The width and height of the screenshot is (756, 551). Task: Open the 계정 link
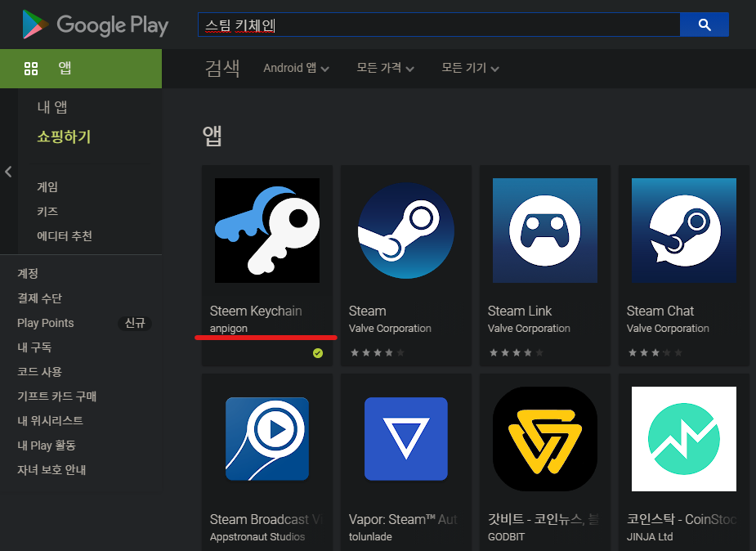(28, 274)
